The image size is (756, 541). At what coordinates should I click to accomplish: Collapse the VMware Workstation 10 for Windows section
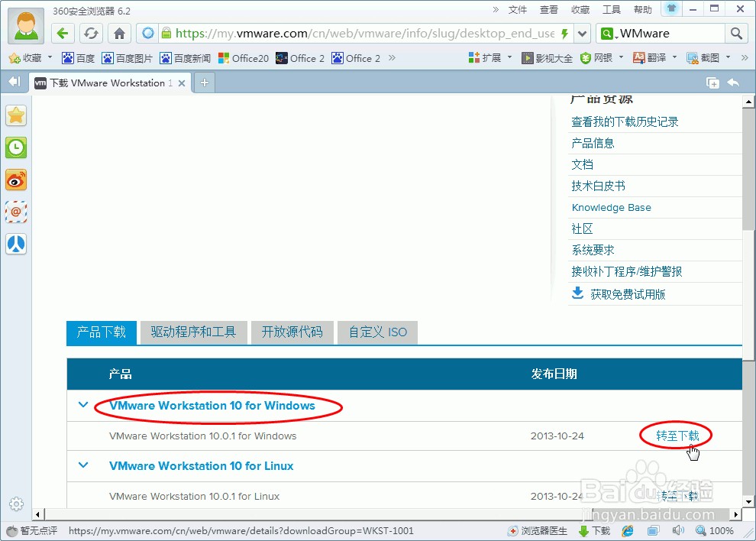(82, 405)
